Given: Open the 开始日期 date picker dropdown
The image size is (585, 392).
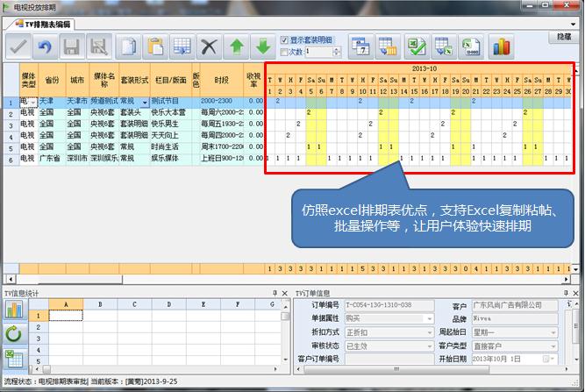Looking at the screenshot, I should point(552,359).
